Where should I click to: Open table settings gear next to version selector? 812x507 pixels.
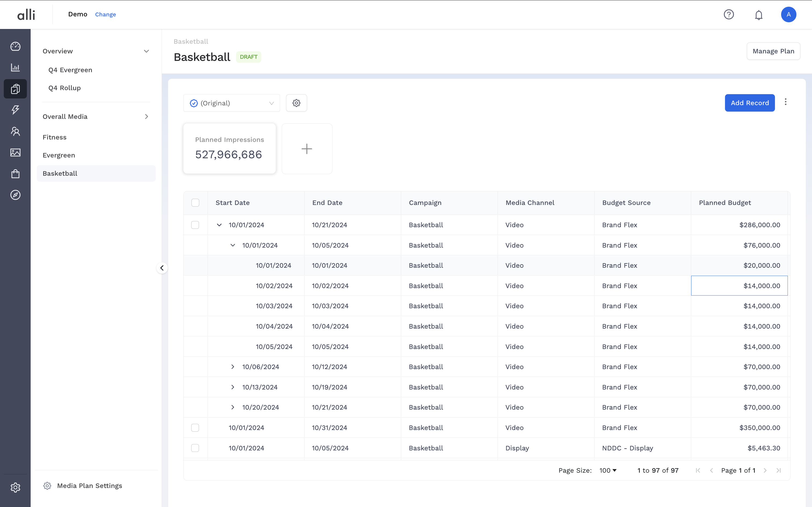(x=296, y=103)
